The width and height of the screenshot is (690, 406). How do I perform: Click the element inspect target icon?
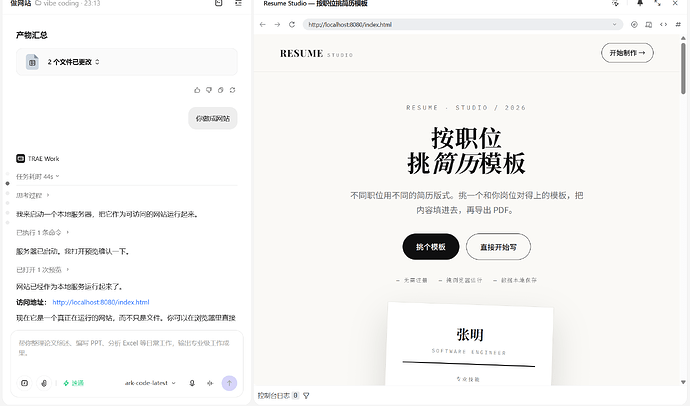pos(634,25)
